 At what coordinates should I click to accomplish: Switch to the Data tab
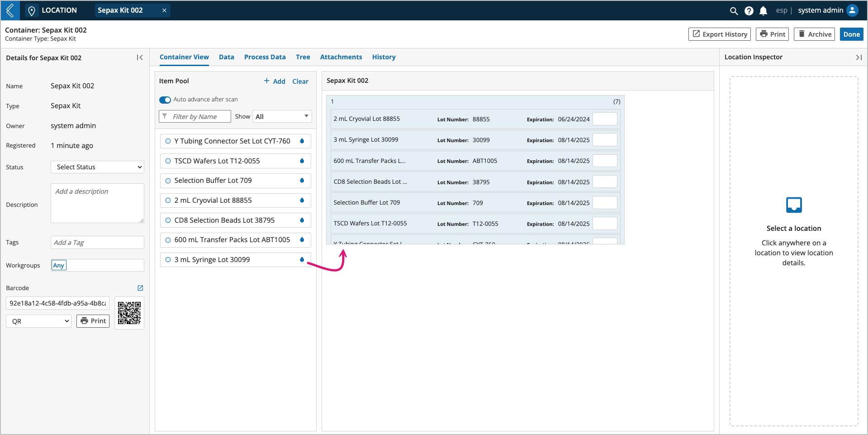226,57
